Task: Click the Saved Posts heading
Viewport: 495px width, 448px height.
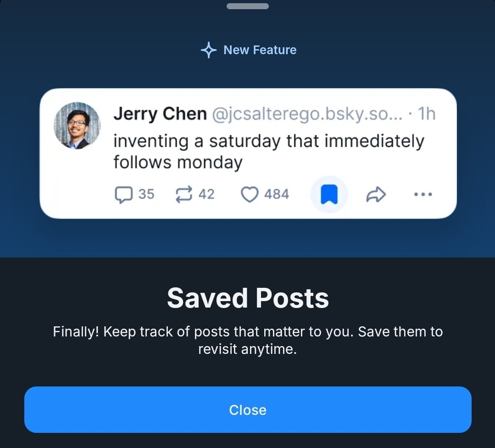Action: pyautogui.click(x=248, y=298)
